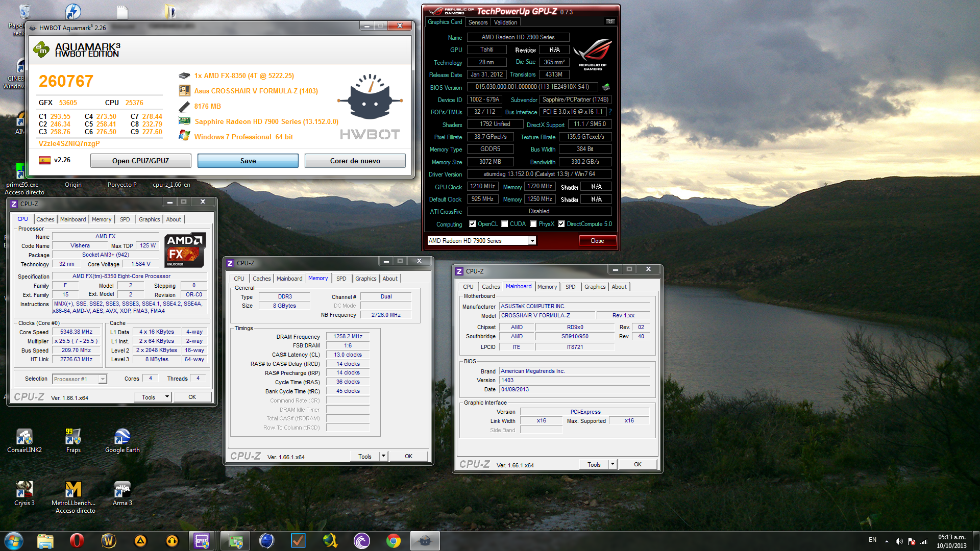This screenshot has height=551, width=980.
Task: Open the World of Warcraft taskbar icon
Action: pos(109,541)
